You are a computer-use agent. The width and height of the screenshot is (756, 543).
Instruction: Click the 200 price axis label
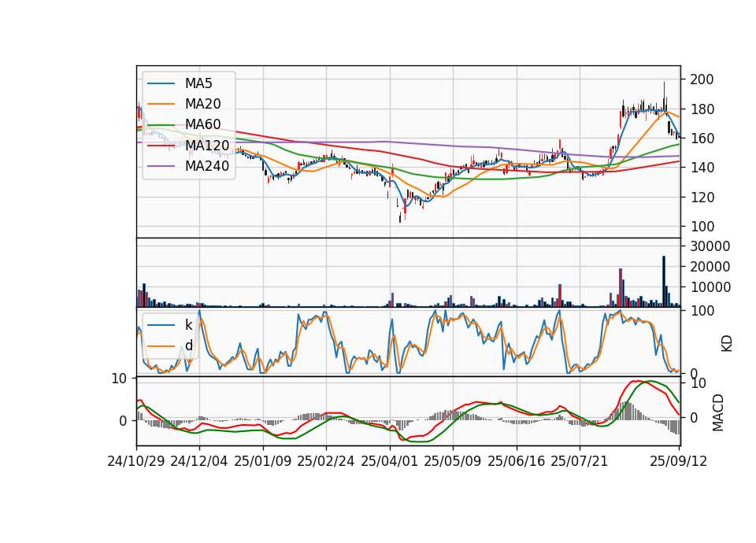pyautogui.click(x=702, y=79)
